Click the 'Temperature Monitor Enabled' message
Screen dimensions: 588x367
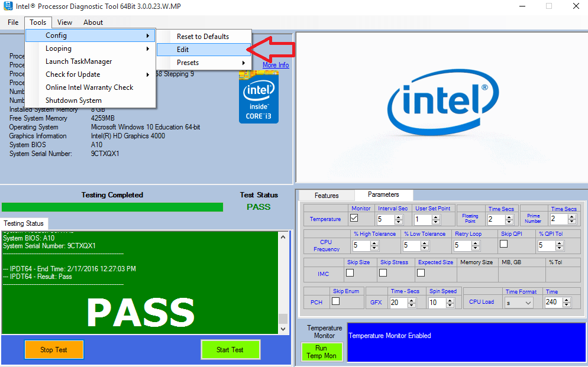(x=390, y=336)
